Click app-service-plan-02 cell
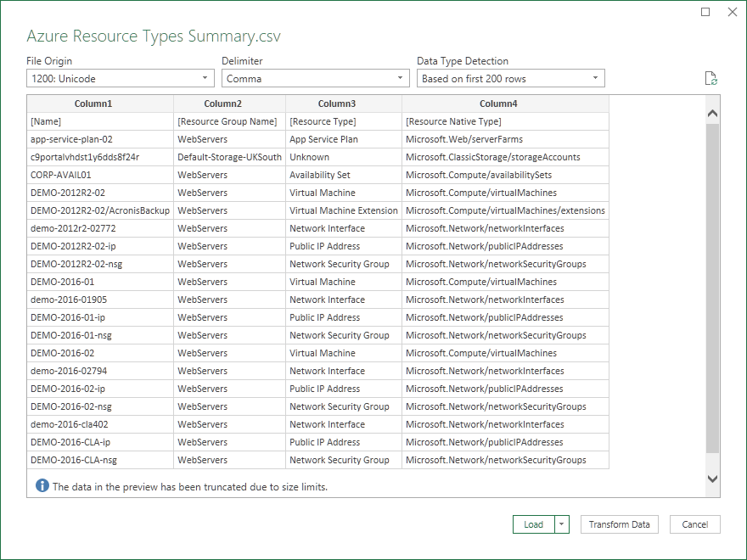This screenshot has height=560, width=747. (x=100, y=139)
